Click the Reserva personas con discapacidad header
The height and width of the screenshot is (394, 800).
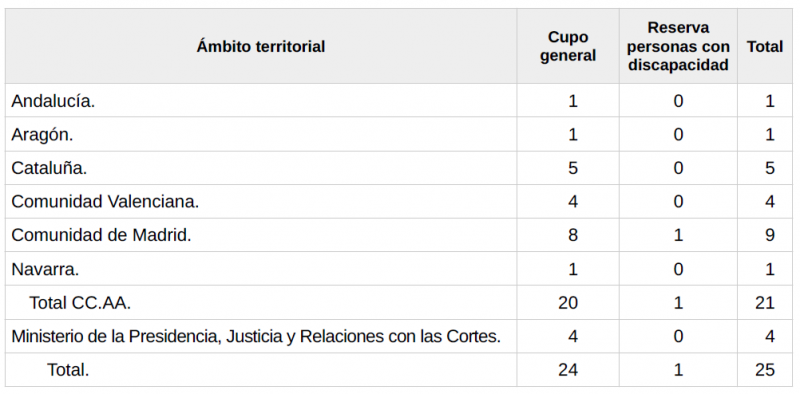pyautogui.click(x=678, y=46)
